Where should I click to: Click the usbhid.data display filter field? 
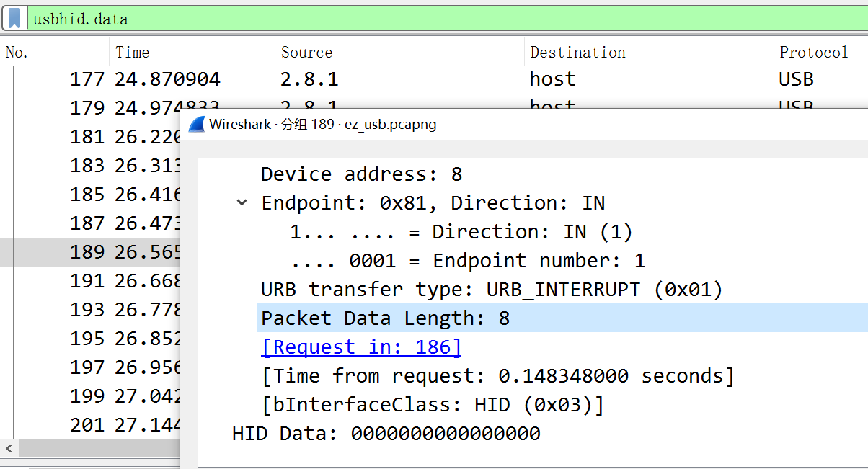[x=433, y=19]
